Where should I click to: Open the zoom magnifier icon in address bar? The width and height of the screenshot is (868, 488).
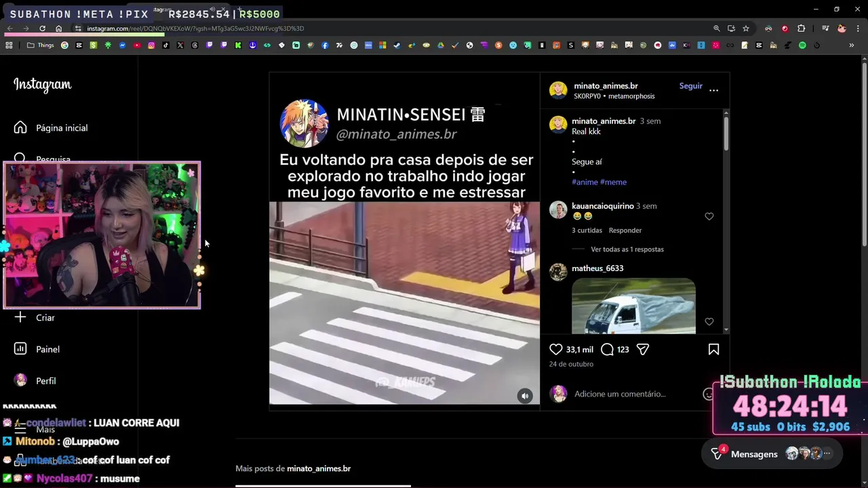click(x=716, y=28)
